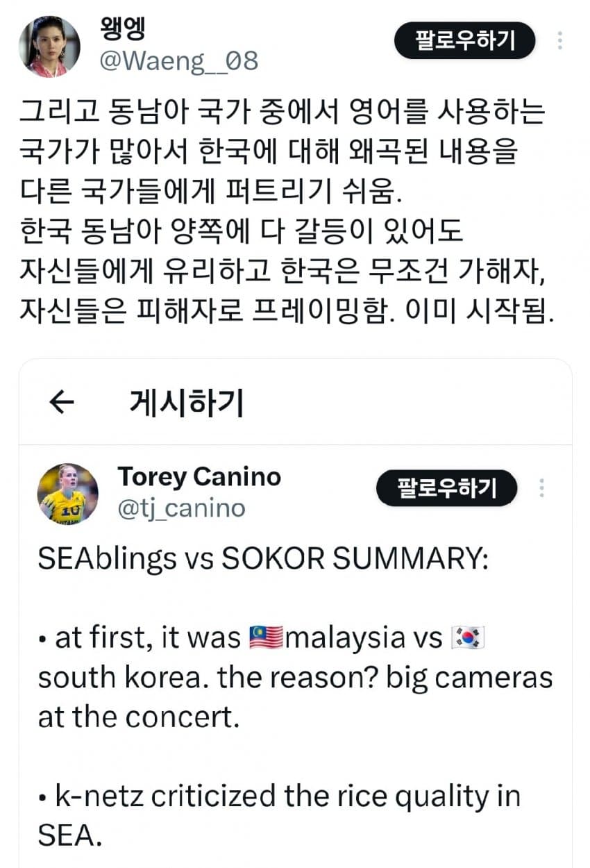Viewport: 590px width, 868px height.
Task: Follow 왱엥 with the top 팔로우하기 button
Action: (x=465, y=40)
